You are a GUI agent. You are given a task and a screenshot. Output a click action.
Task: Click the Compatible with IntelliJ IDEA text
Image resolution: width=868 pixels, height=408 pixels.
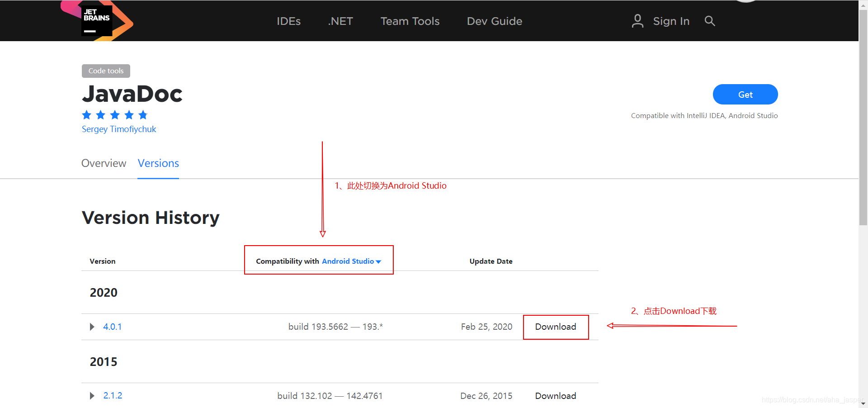704,116
